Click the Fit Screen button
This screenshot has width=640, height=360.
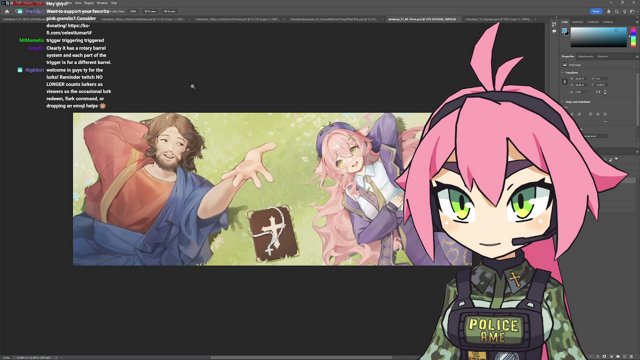tap(150, 11)
